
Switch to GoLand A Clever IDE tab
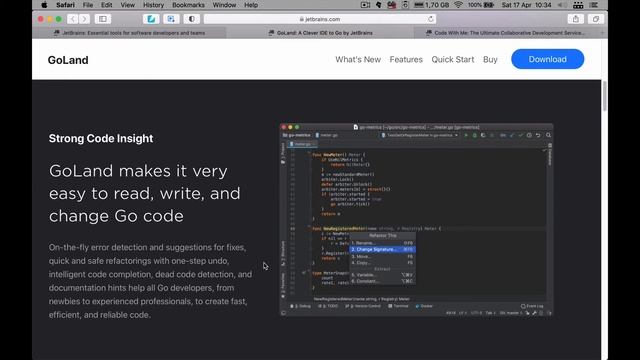(320, 33)
